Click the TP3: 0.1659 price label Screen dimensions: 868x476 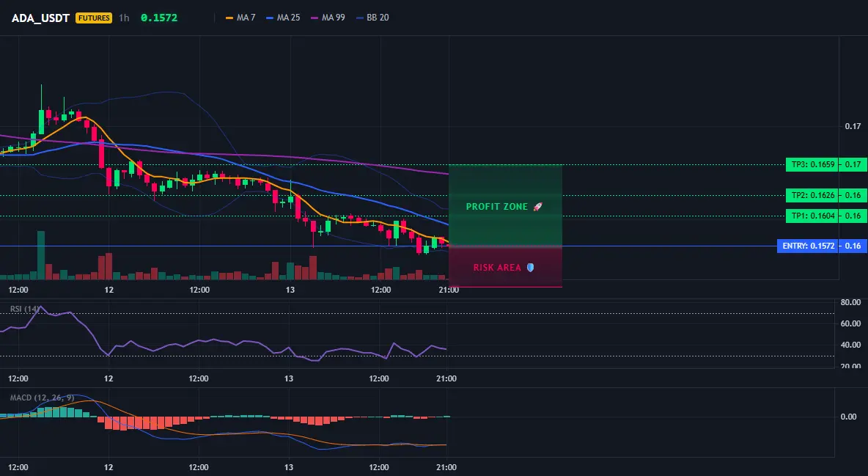pyautogui.click(x=812, y=164)
